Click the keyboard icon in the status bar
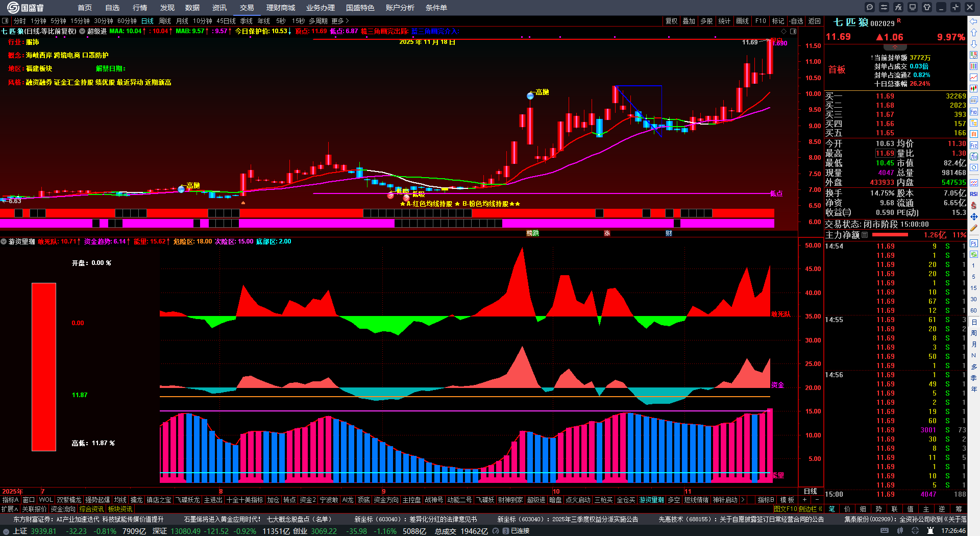 point(885,531)
